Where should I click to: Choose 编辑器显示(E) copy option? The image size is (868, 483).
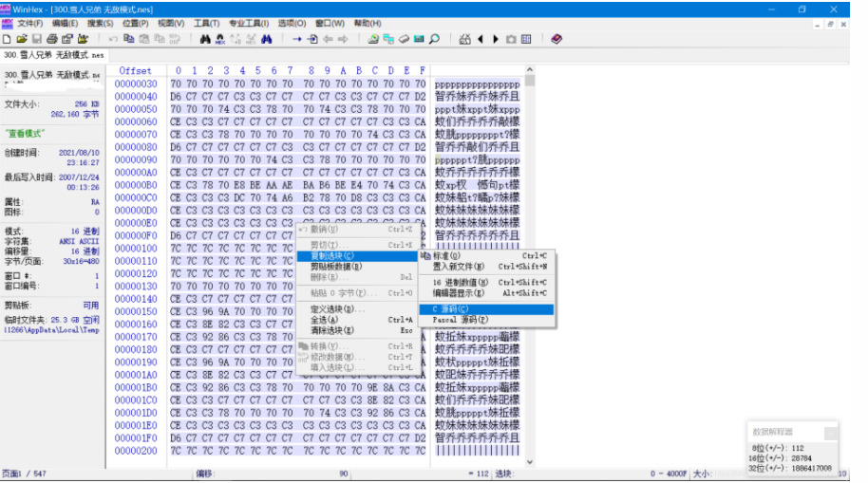486,292
